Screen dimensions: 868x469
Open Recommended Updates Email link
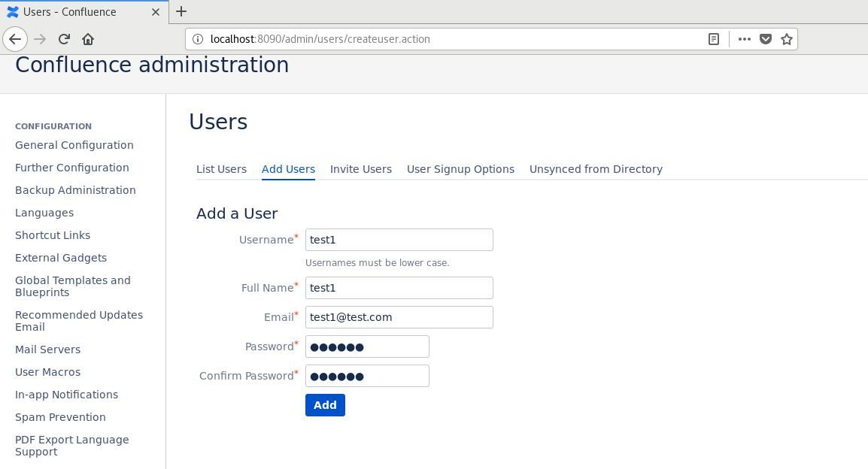[79, 321]
